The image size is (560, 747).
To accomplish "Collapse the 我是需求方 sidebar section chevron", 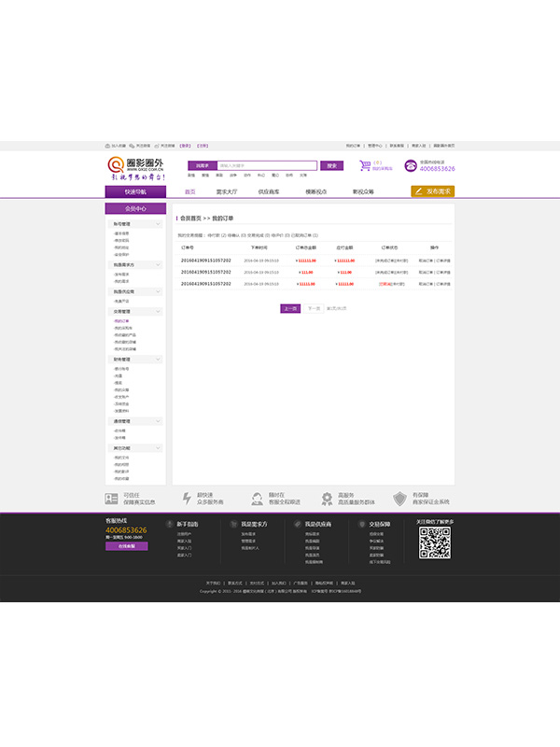I will [158, 264].
